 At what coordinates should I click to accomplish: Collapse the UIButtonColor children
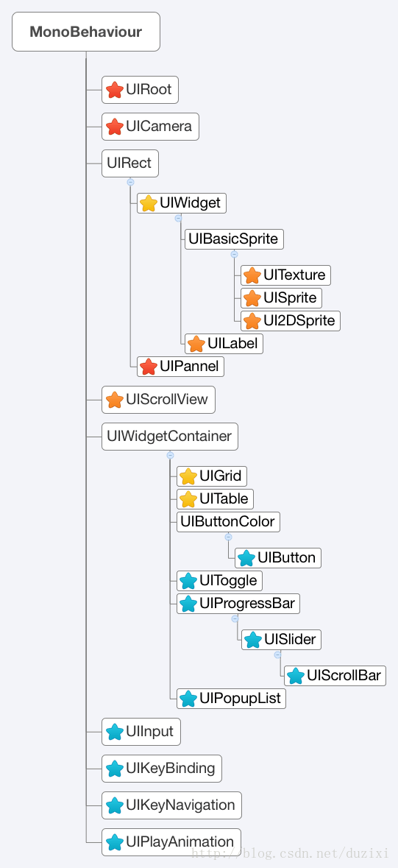pyautogui.click(x=228, y=537)
